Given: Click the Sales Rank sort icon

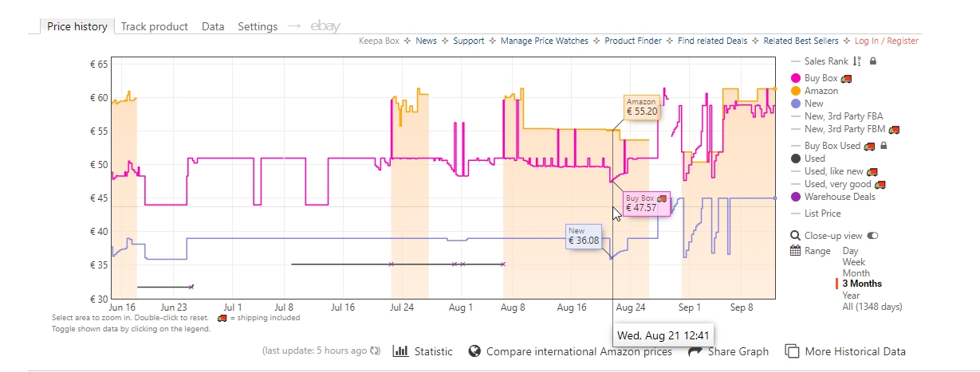Looking at the screenshot, I should tap(857, 61).
